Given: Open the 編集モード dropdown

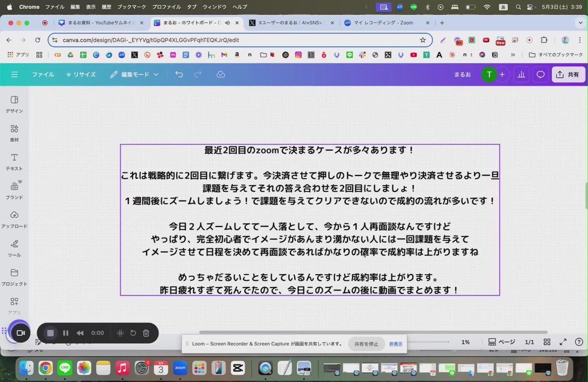Looking at the screenshot, I should click(134, 74).
